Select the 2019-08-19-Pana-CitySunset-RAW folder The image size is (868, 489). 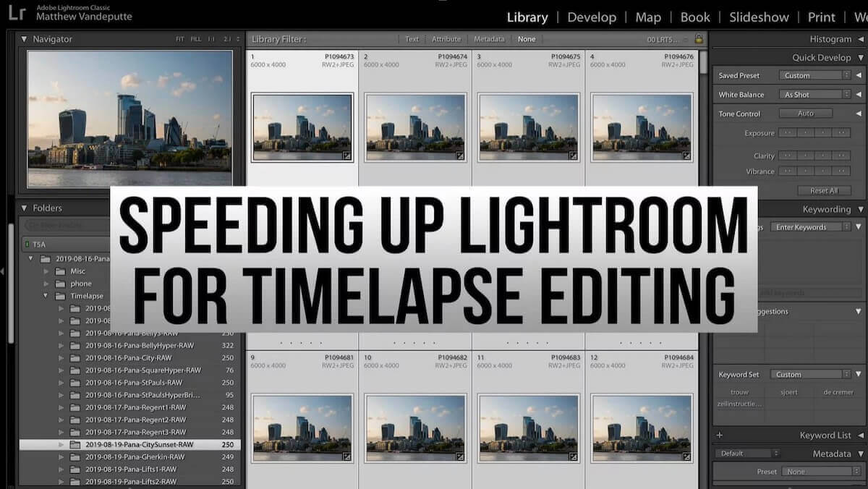pos(130,444)
